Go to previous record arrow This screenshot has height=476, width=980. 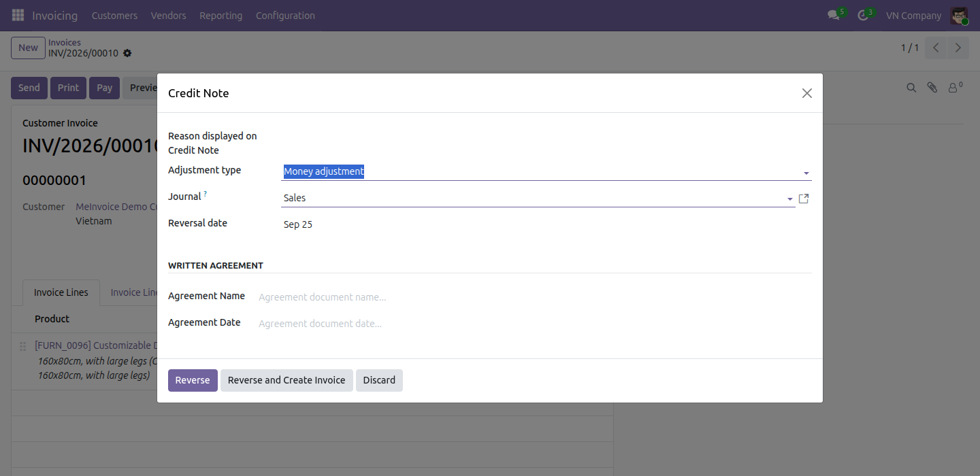(936, 48)
